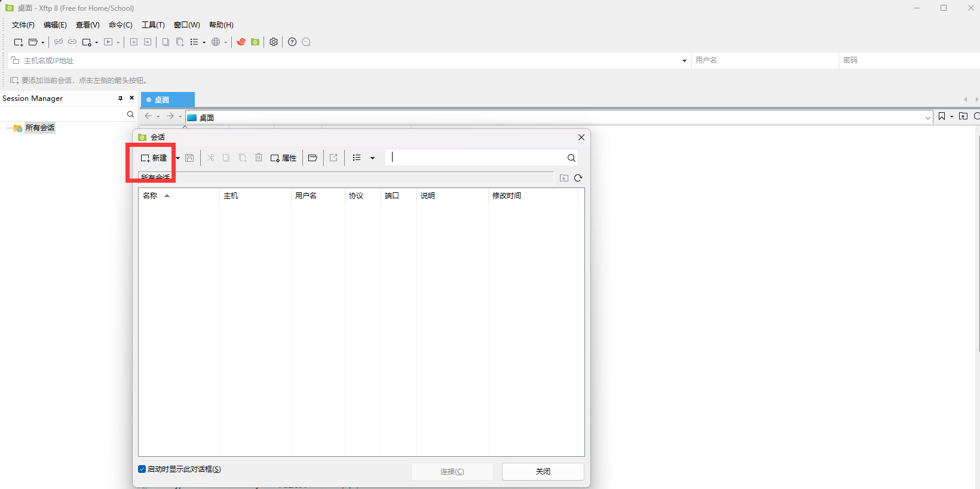Uncheck 启动时显示此对话框 checkbox
The image size is (980, 489).
(142, 469)
